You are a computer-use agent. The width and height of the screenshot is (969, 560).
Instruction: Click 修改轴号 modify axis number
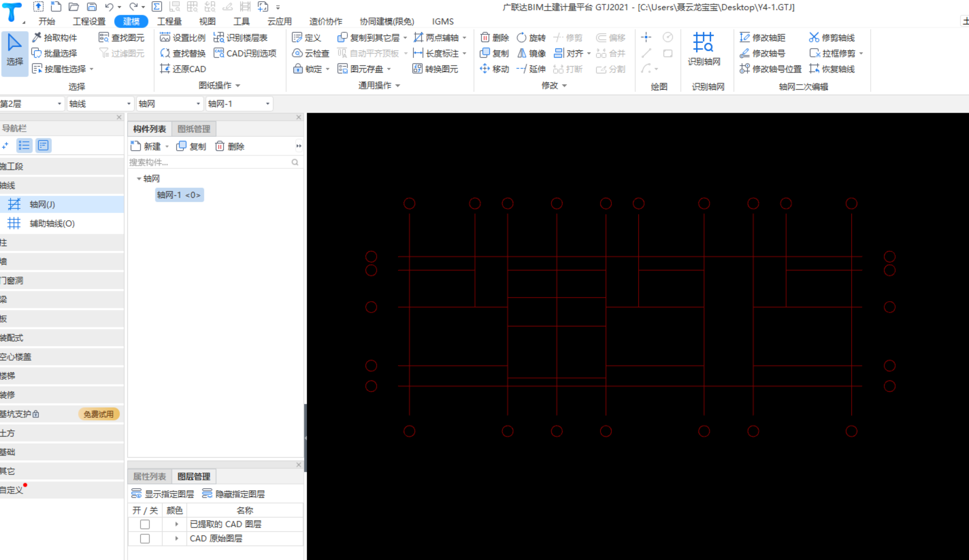click(x=762, y=54)
